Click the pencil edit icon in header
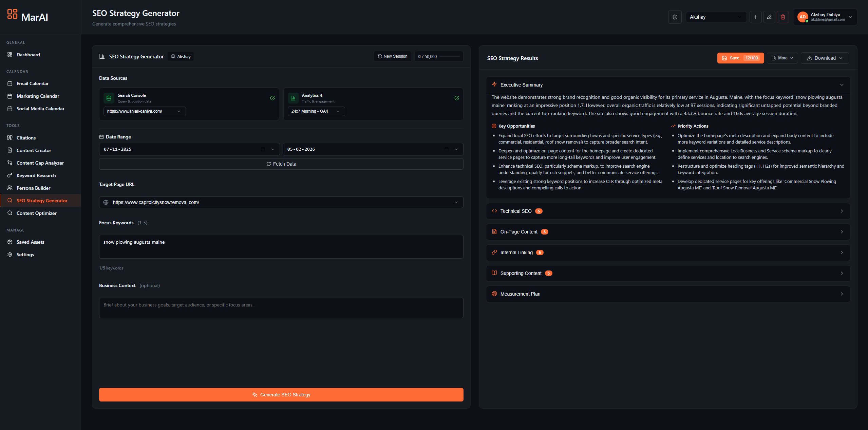This screenshot has height=430, width=868. [769, 17]
